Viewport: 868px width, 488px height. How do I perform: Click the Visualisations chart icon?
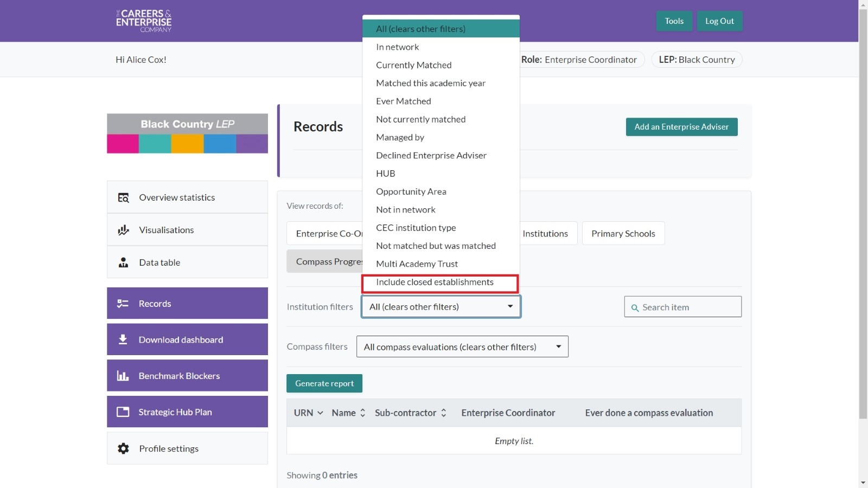coord(124,230)
